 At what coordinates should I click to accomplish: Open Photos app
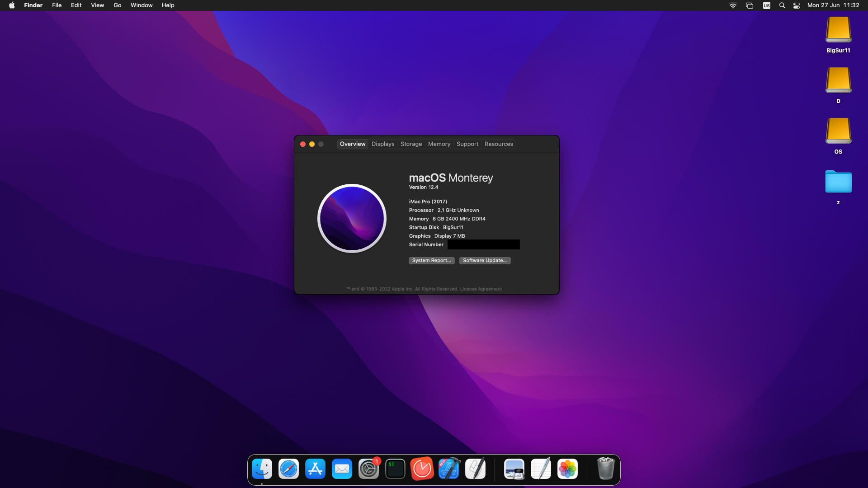pyautogui.click(x=567, y=469)
